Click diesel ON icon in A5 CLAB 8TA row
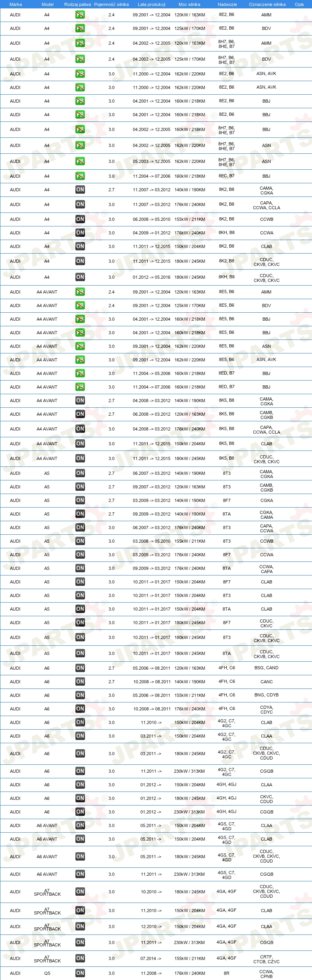Viewport: 312px width, 980px height. pyautogui.click(x=80, y=609)
